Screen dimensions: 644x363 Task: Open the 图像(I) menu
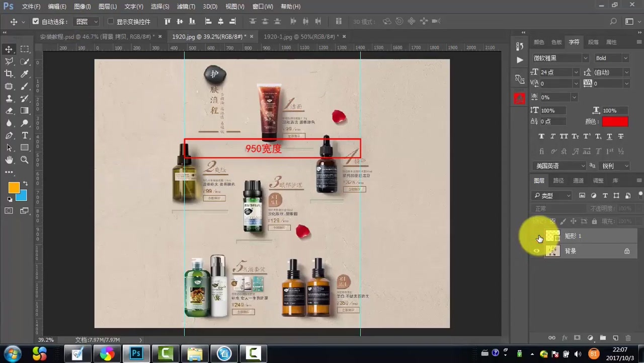pyautogui.click(x=83, y=7)
